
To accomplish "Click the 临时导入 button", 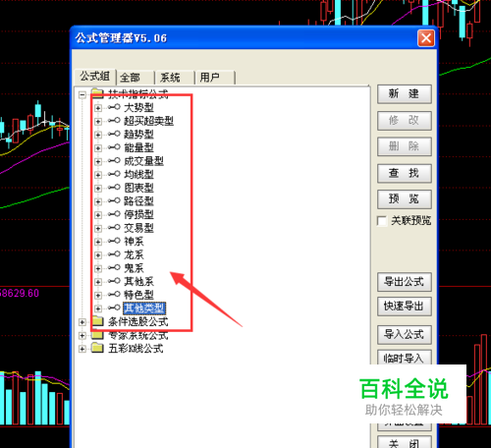I will [405, 358].
